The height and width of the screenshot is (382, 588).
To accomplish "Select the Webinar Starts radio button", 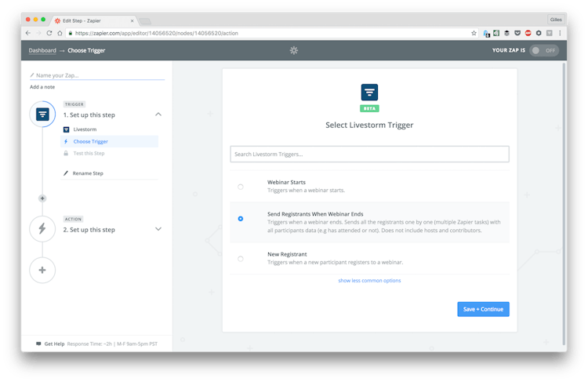I will click(241, 187).
